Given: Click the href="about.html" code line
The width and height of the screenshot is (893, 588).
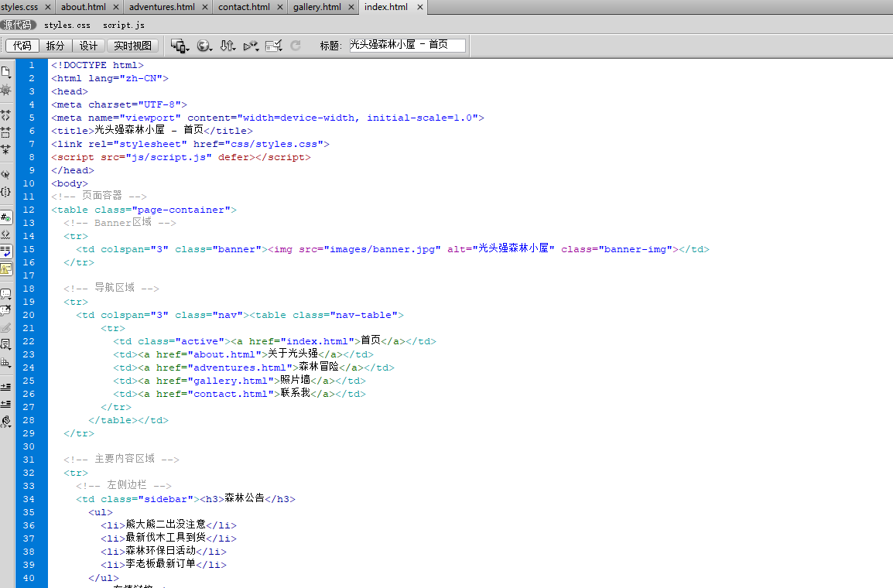Looking at the screenshot, I should coord(243,354).
